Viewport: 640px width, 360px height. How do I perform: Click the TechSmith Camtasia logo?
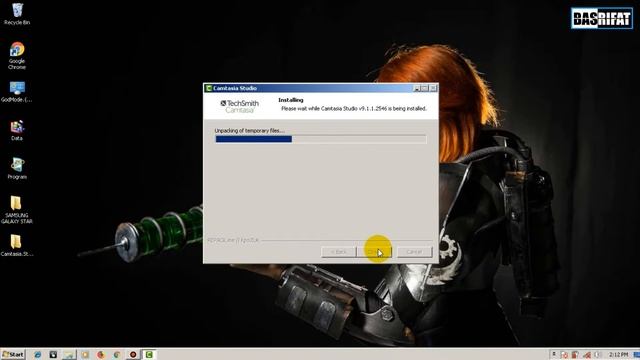tap(239, 106)
